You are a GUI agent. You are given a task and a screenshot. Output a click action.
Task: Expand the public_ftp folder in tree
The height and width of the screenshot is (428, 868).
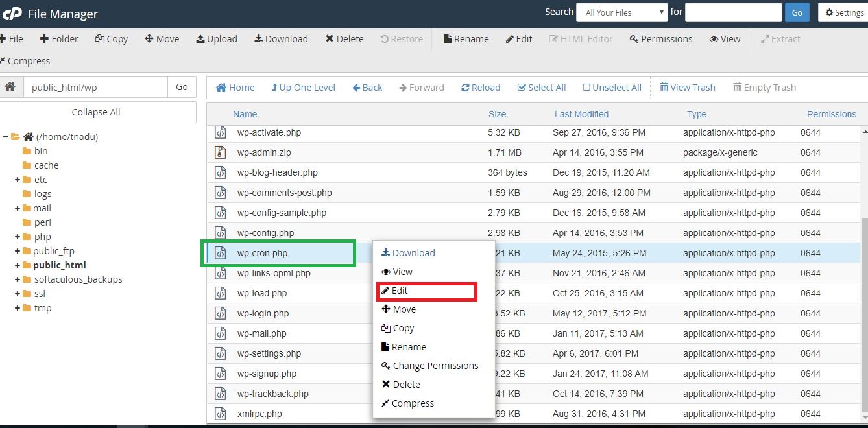tap(18, 251)
